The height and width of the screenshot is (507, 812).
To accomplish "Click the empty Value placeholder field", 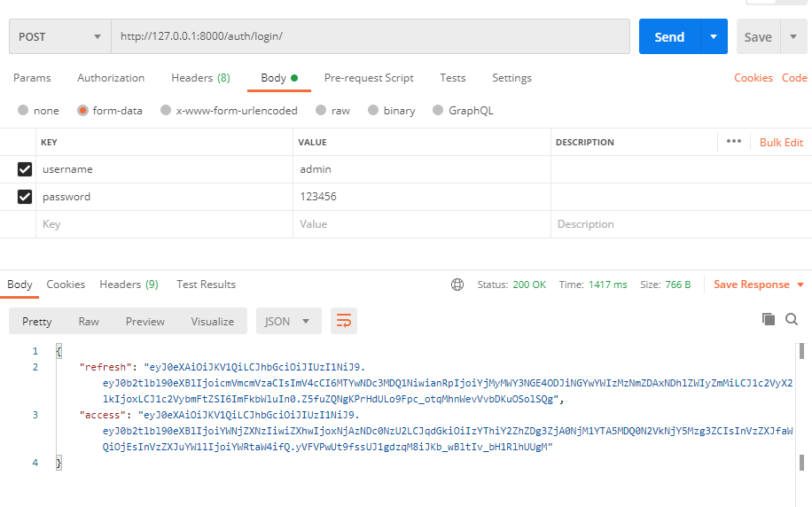I will tap(422, 224).
